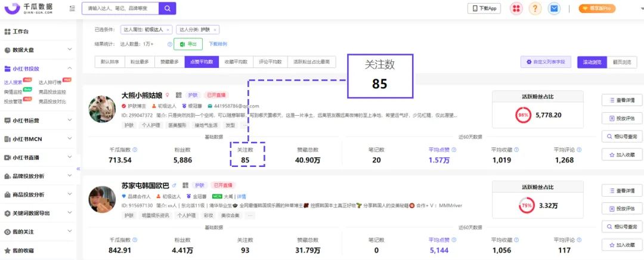644x260 pixels.
Task: Sort by 默认排序 tab
Action: point(110,62)
